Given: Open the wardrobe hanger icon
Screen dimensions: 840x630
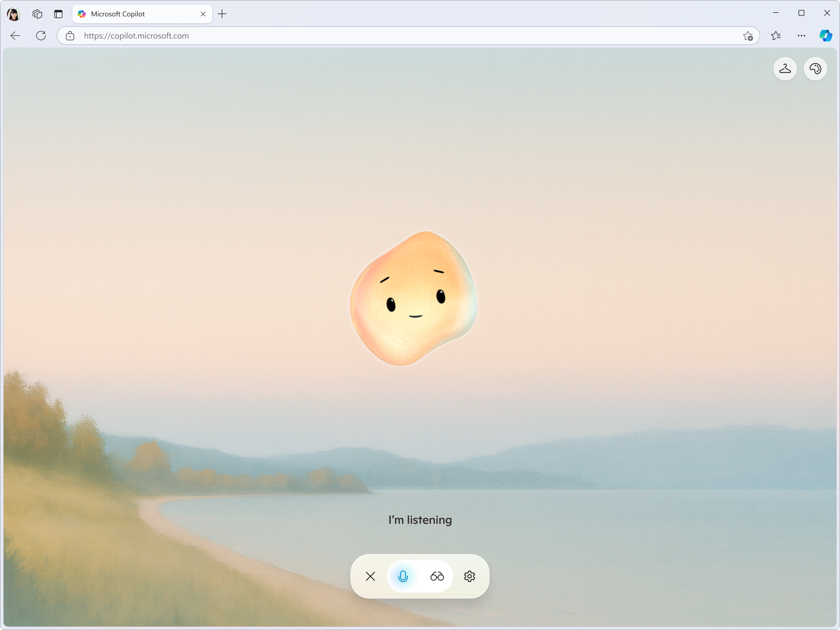Looking at the screenshot, I should pyautogui.click(x=785, y=69).
